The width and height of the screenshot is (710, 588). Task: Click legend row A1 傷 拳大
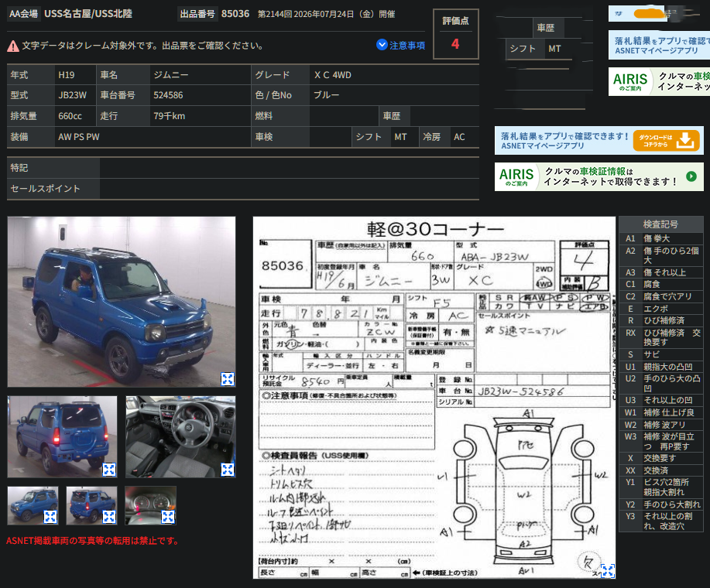[x=660, y=238]
